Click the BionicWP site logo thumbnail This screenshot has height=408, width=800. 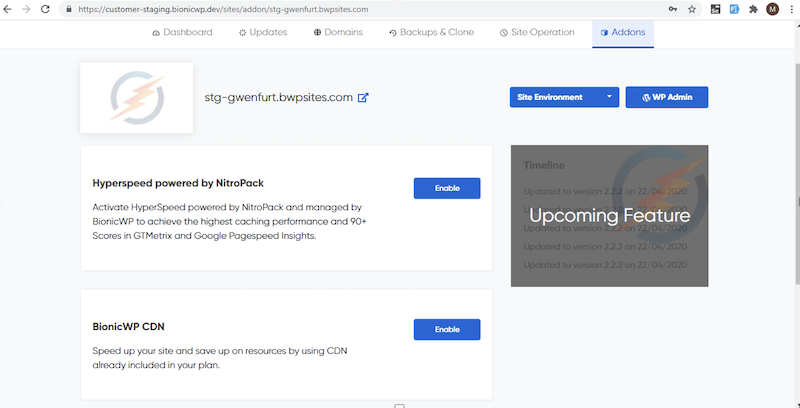click(x=137, y=97)
